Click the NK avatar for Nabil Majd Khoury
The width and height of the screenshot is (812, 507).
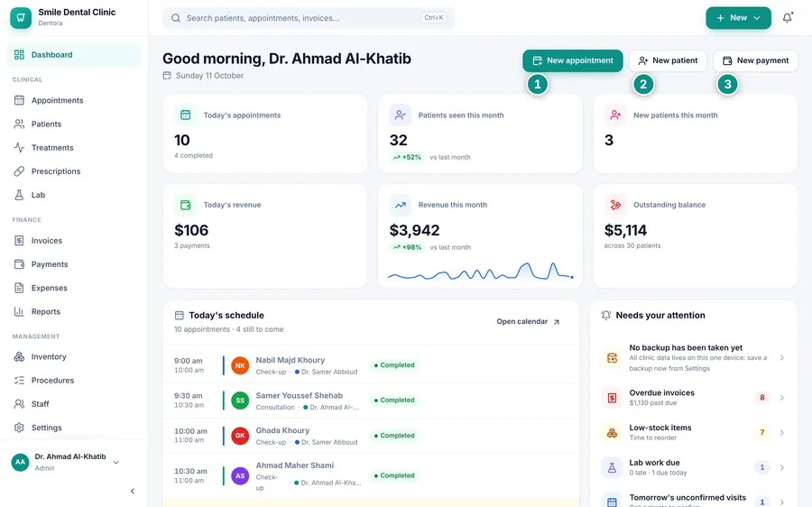click(240, 365)
